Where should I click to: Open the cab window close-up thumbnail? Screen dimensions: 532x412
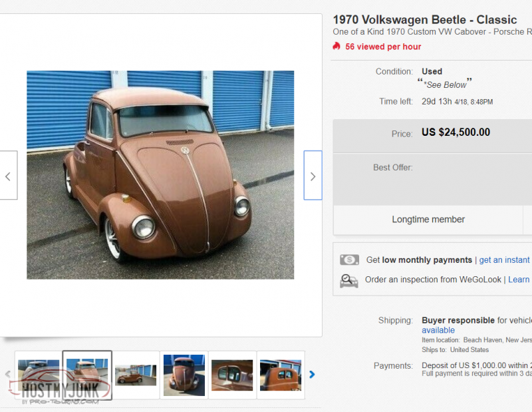click(x=232, y=375)
